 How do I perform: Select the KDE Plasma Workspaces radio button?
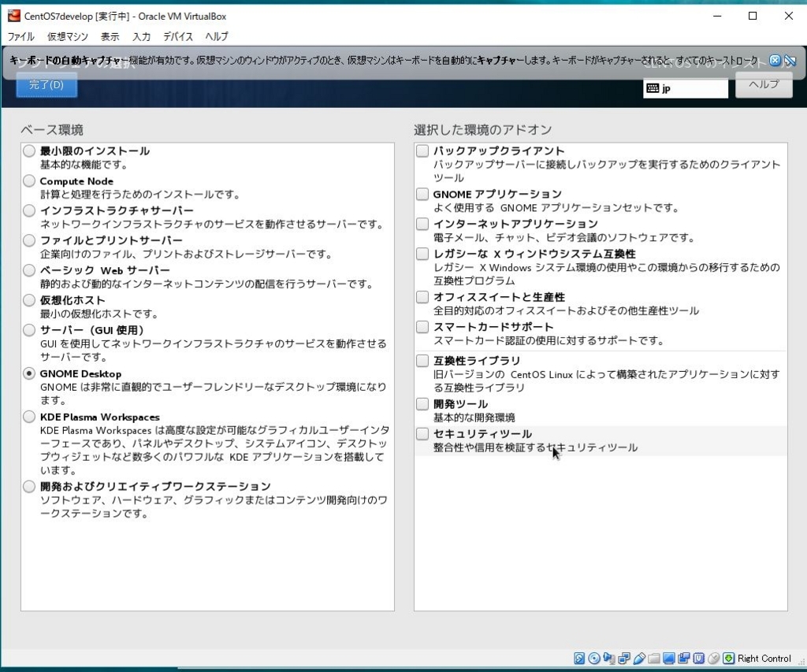tap(29, 417)
